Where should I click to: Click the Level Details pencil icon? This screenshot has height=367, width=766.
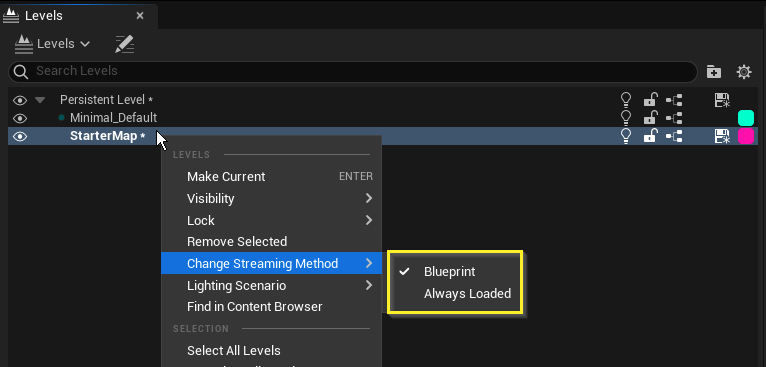[x=125, y=44]
